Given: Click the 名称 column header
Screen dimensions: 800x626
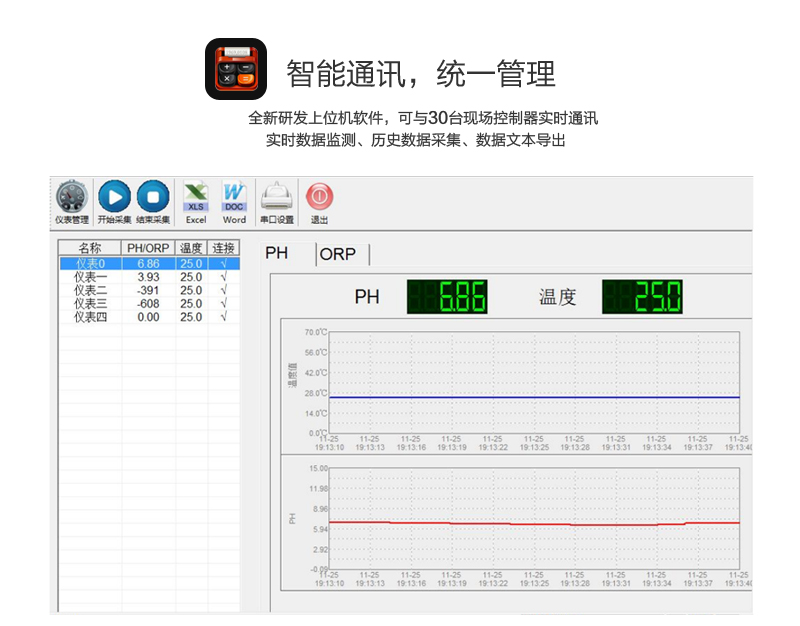Looking at the screenshot, I should pos(90,248).
